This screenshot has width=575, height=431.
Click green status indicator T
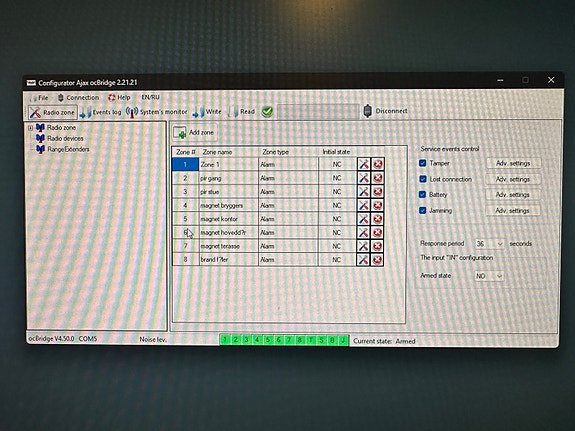[x=311, y=340]
